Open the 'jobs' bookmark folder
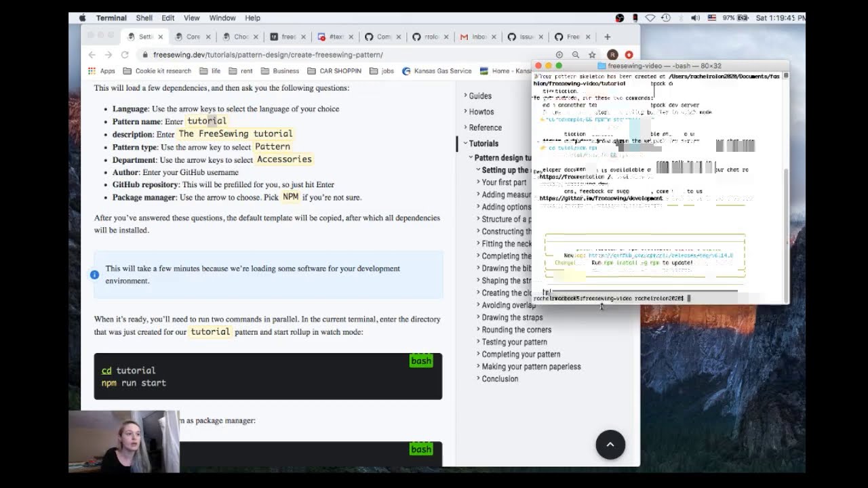868x488 pixels. pyautogui.click(x=382, y=70)
